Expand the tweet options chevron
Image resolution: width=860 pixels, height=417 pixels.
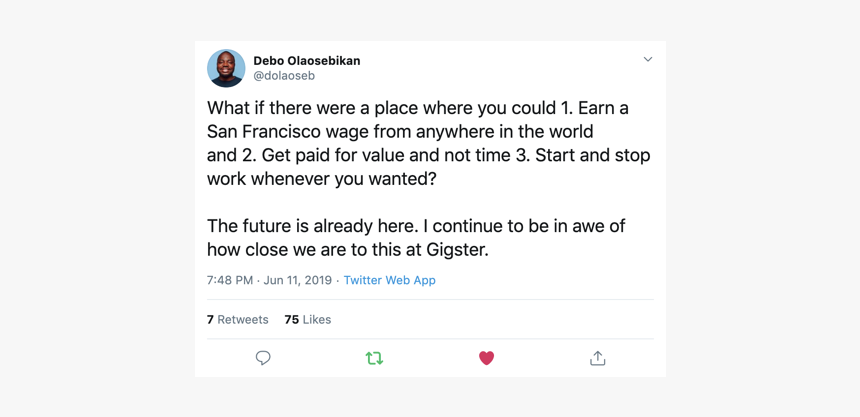648,60
